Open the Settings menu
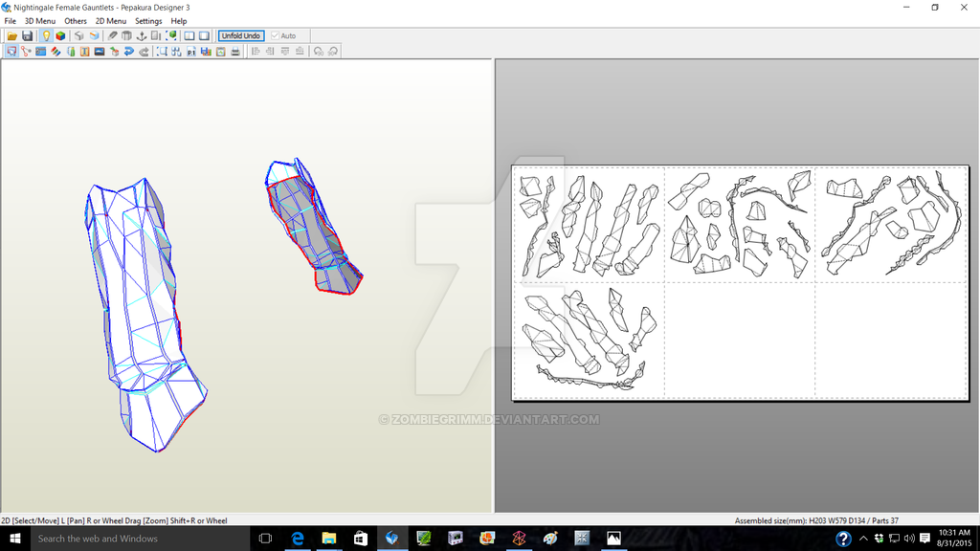Image resolution: width=980 pixels, height=551 pixels. pos(148,21)
